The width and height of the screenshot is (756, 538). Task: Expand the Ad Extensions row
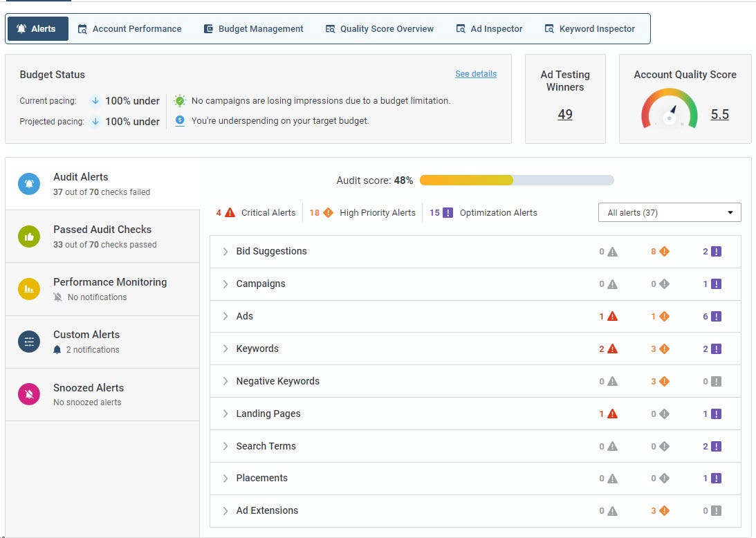(x=475, y=510)
